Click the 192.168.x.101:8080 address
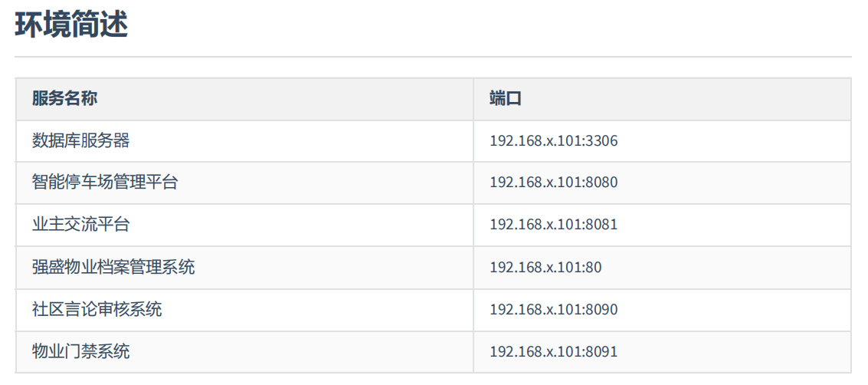 (553, 183)
